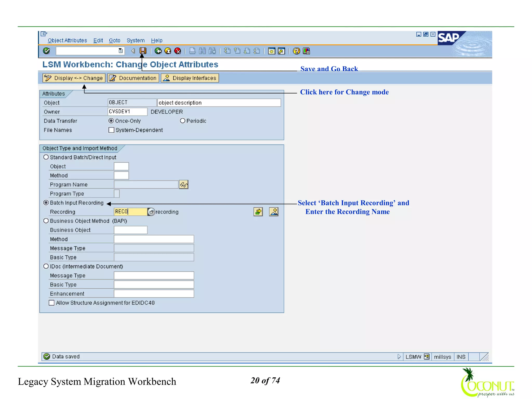Click the Display <-> Change button
This screenshot has width=532, height=399.
click(74, 78)
